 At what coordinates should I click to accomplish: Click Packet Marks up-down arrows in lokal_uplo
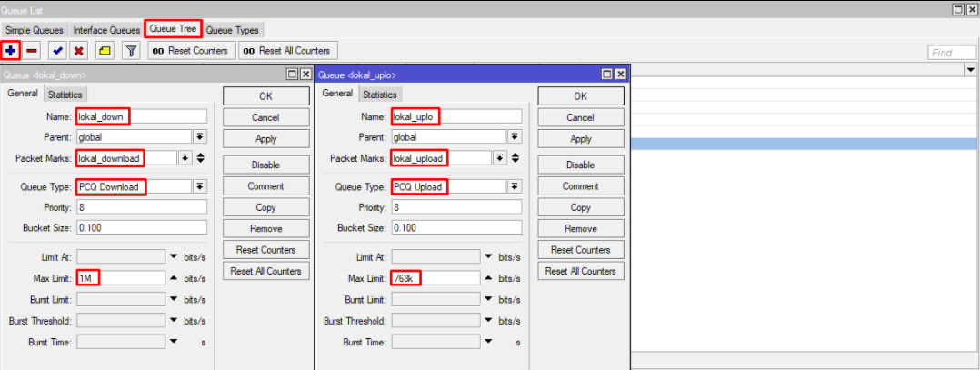(x=515, y=158)
